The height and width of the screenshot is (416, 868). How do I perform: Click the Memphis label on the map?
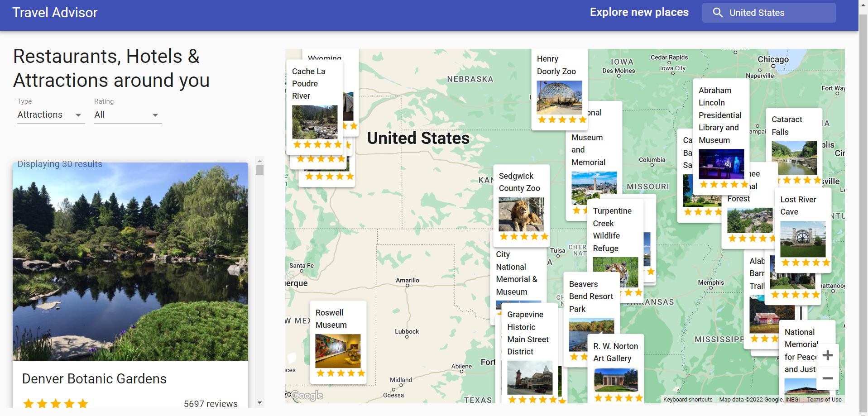click(711, 282)
